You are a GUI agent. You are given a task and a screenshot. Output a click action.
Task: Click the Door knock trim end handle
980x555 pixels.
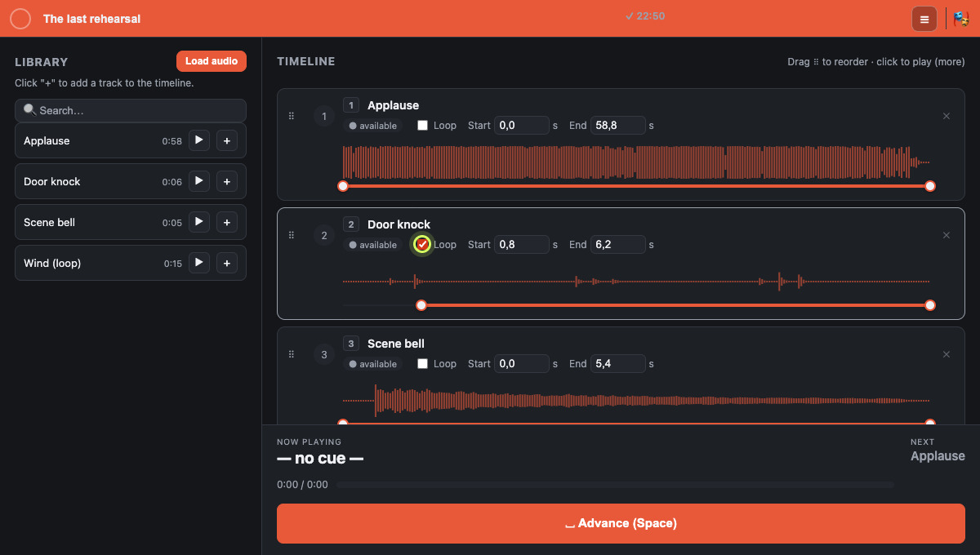click(x=930, y=305)
